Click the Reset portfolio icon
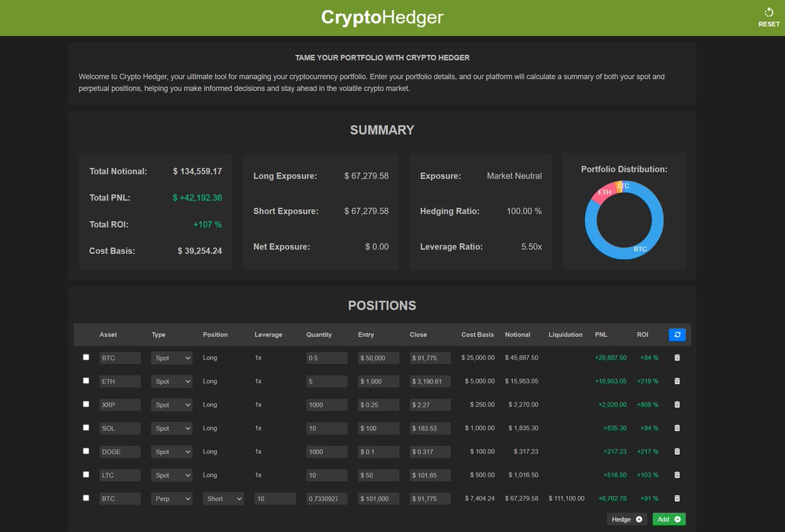 point(769,12)
